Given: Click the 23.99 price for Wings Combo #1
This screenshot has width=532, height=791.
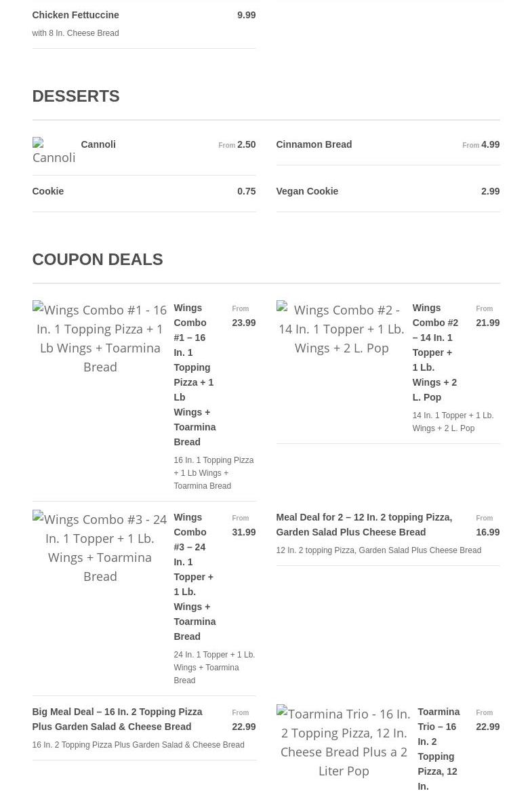Looking at the screenshot, I should (x=244, y=323).
